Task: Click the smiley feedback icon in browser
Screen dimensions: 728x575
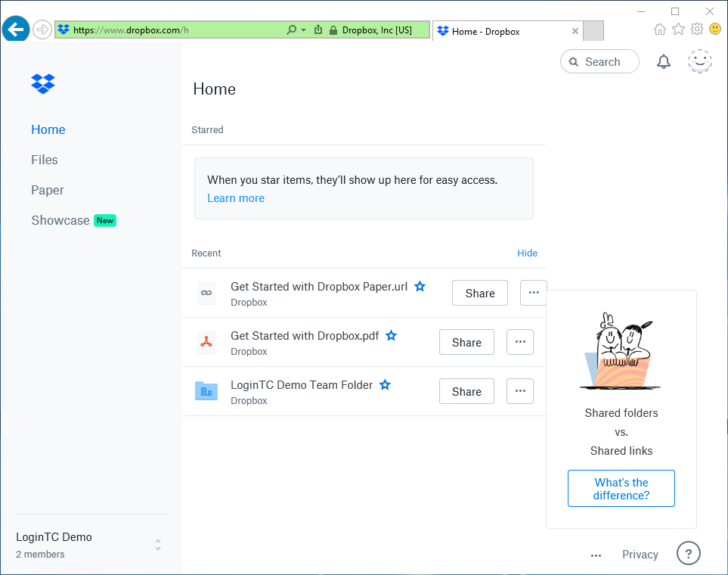Action: [715, 30]
